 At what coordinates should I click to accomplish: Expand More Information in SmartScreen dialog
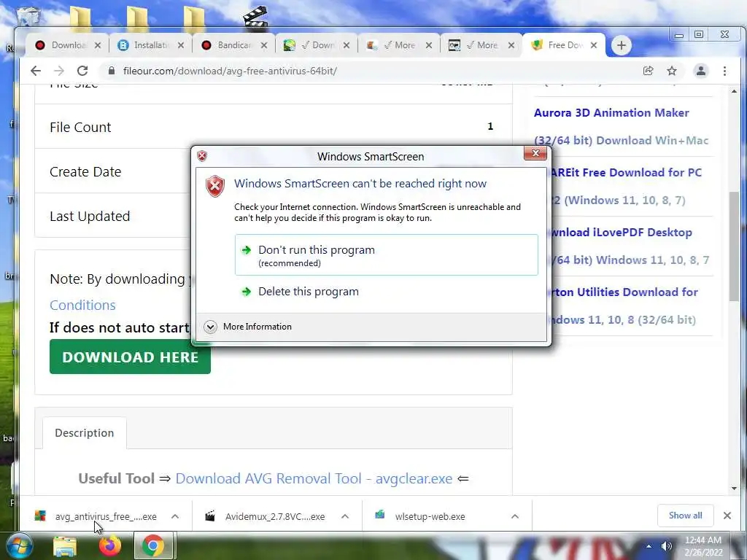pos(248,327)
